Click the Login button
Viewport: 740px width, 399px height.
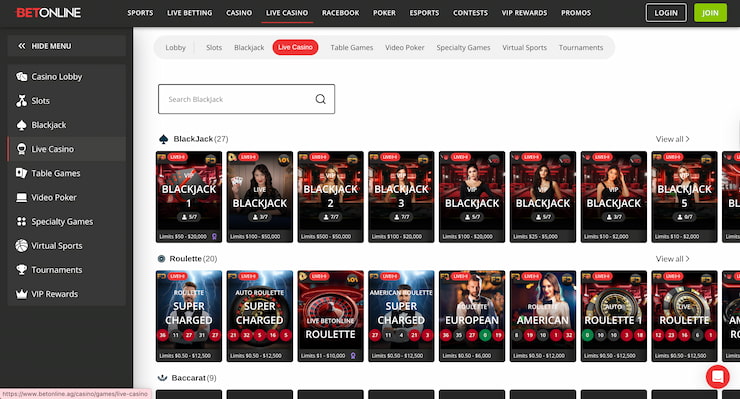[x=666, y=13]
